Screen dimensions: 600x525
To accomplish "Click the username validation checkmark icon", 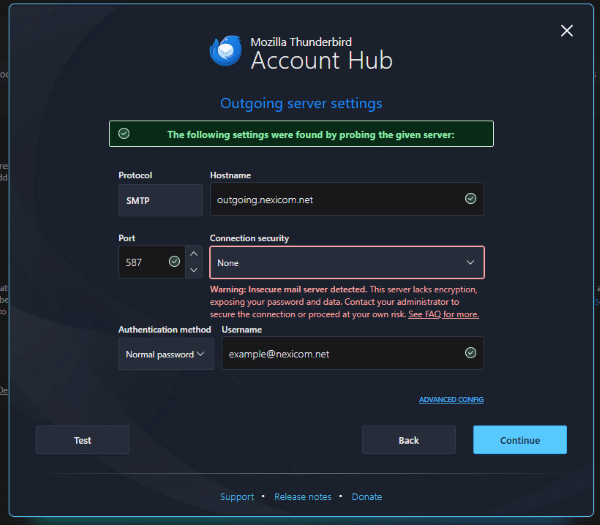I will [470, 353].
